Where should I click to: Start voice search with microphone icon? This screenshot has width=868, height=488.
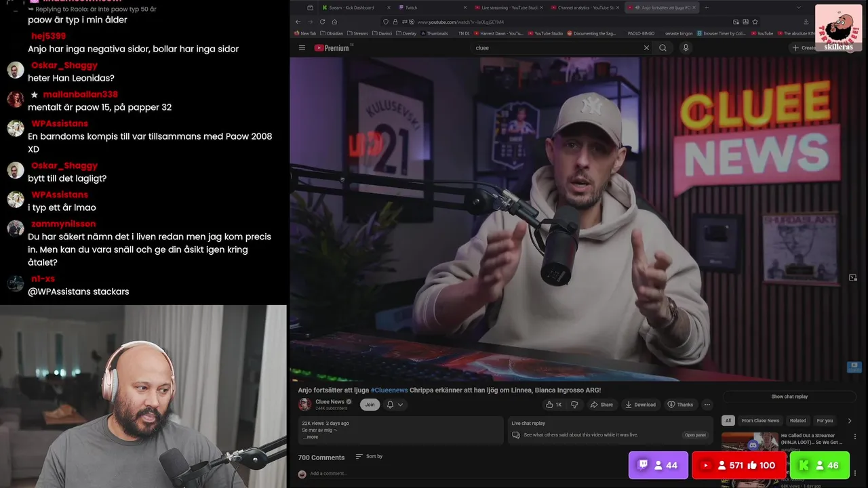coord(686,47)
